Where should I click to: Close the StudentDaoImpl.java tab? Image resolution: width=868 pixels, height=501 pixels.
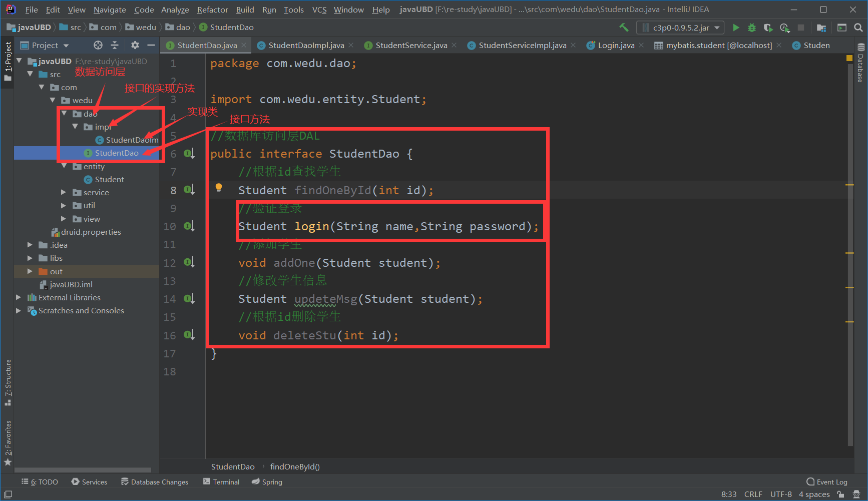[x=351, y=45]
